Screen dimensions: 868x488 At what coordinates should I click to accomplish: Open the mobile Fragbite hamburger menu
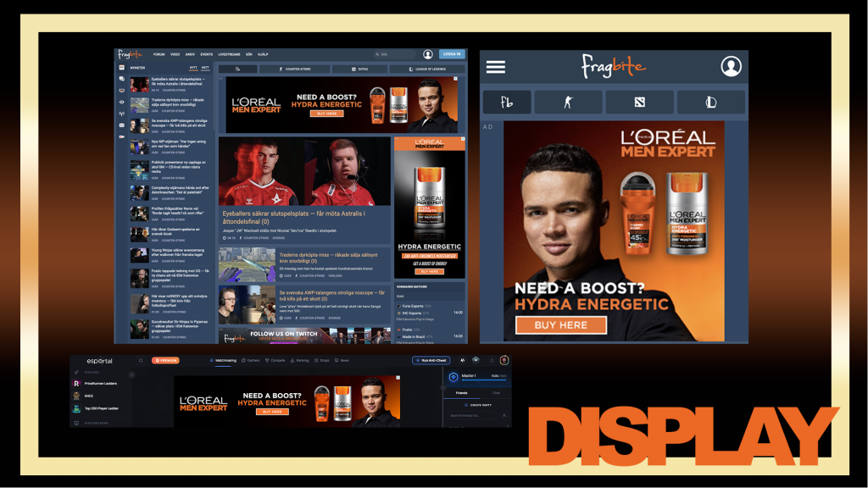(495, 67)
